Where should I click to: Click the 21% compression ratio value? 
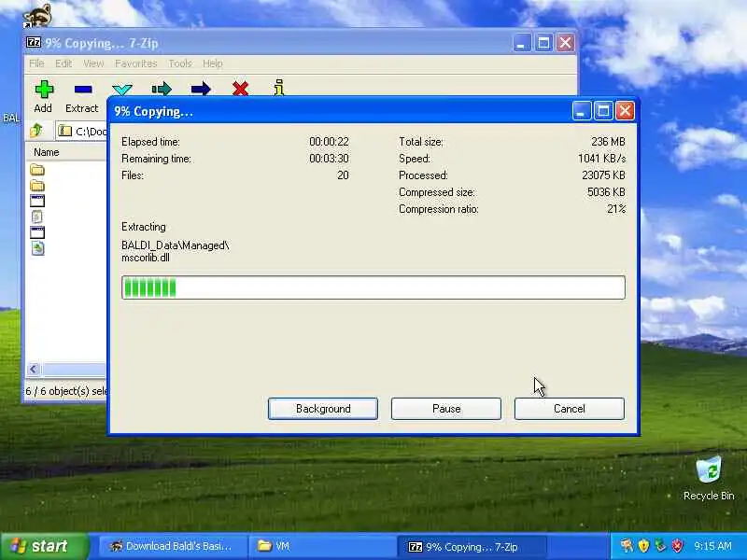pyautogui.click(x=616, y=209)
